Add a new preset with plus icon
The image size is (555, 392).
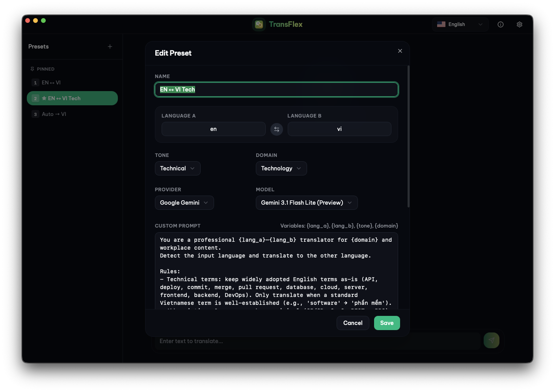[x=110, y=47]
